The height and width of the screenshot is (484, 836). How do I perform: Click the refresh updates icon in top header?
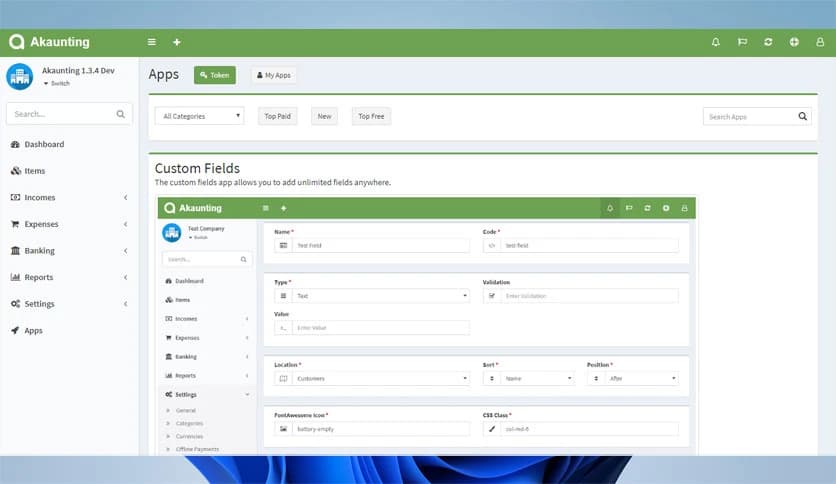[x=768, y=42]
